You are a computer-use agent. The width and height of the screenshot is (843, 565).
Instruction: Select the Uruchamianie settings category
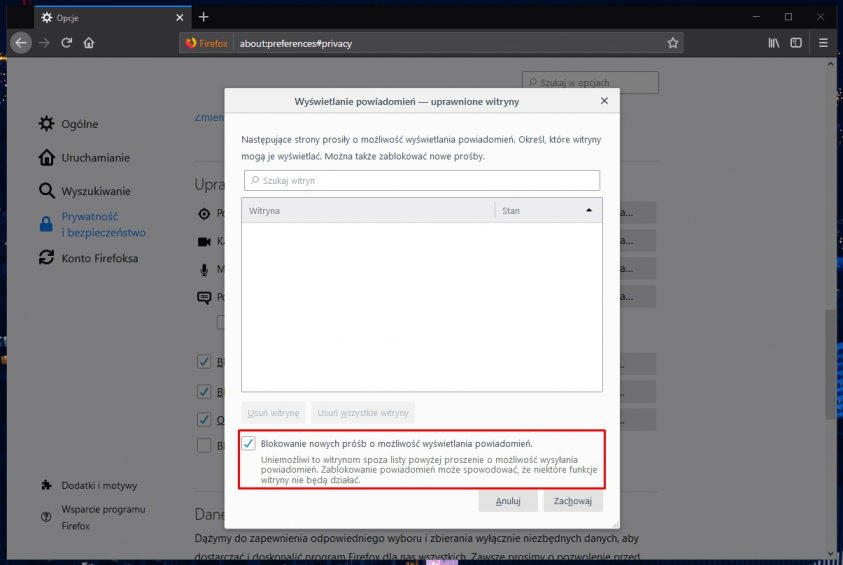click(84, 158)
